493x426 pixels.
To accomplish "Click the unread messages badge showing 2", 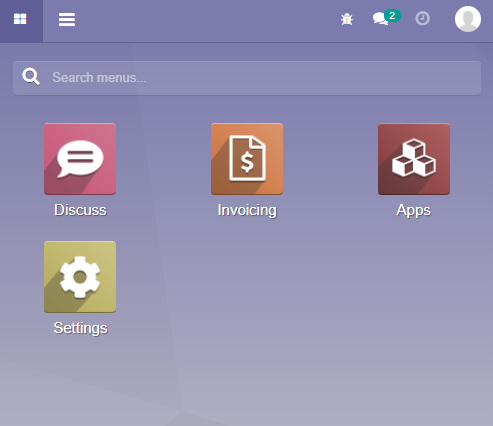I will pyautogui.click(x=392, y=16).
